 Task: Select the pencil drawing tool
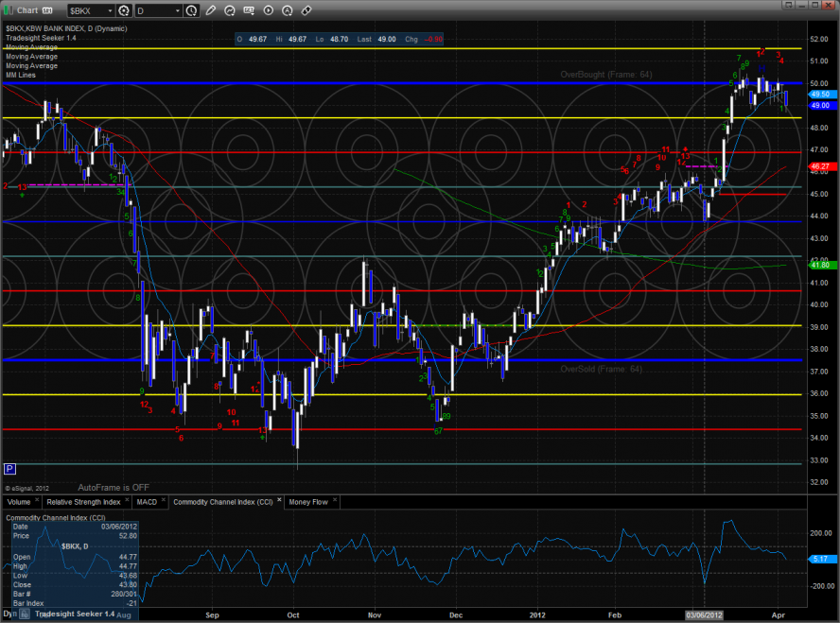(x=210, y=11)
